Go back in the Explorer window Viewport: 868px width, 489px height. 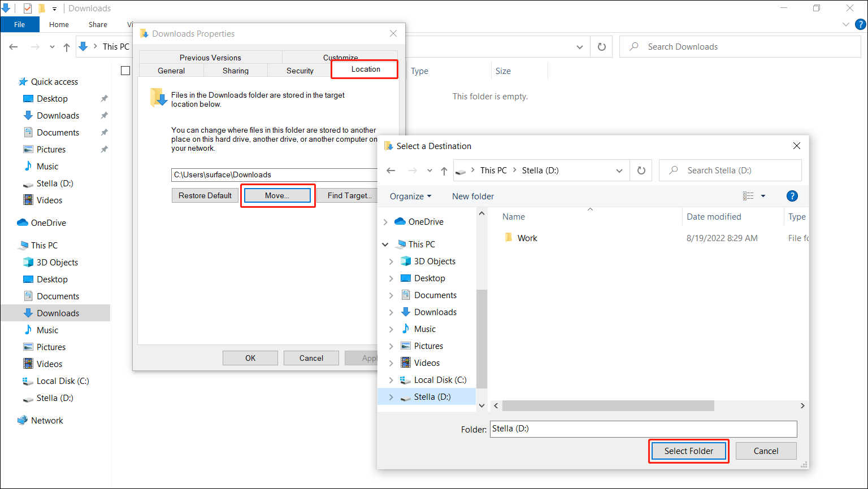pos(14,47)
